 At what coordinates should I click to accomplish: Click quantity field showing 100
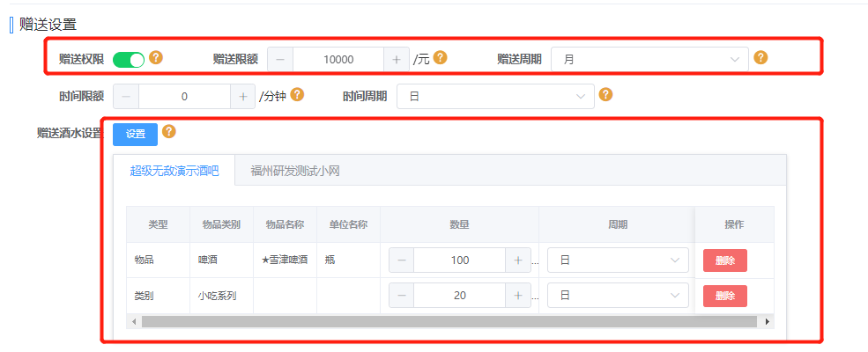(459, 260)
